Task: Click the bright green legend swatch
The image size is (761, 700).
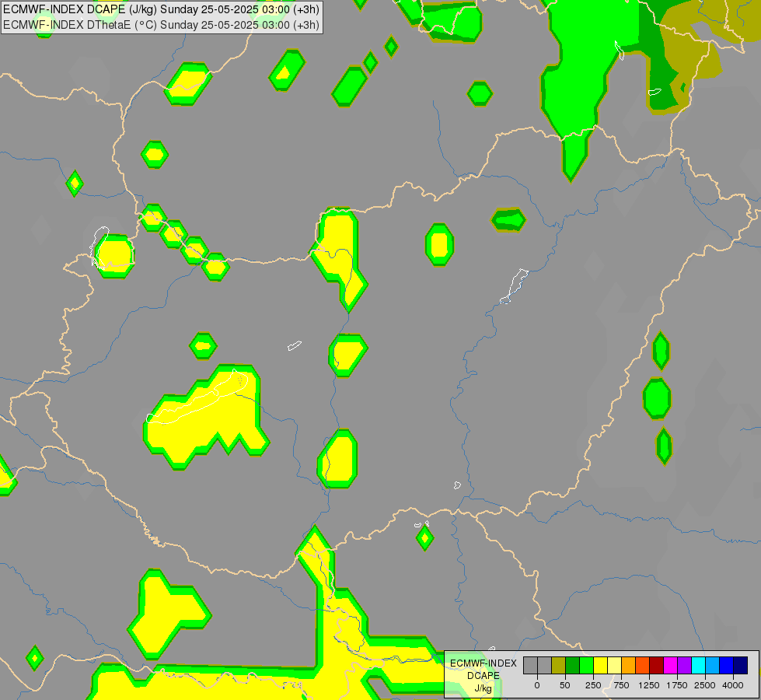Action: pos(587,665)
